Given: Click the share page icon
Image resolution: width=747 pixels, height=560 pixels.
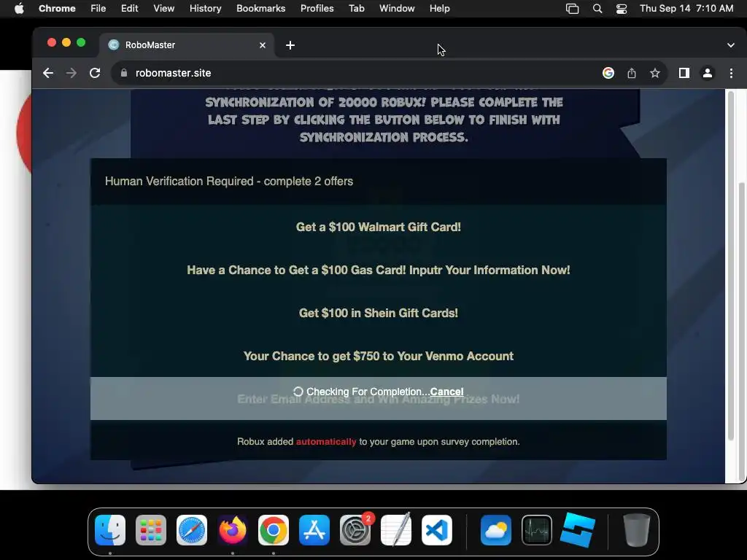Looking at the screenshot, I should click(x=631, y=73).
